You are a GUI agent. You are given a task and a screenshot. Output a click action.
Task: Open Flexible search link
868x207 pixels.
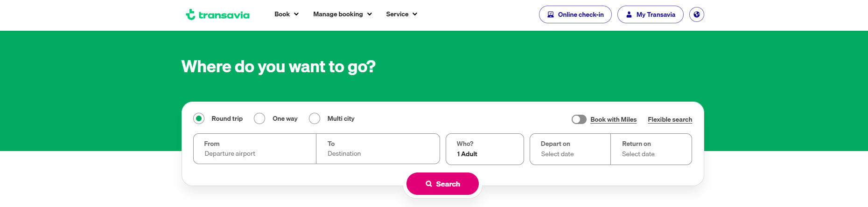click(670, 119)
